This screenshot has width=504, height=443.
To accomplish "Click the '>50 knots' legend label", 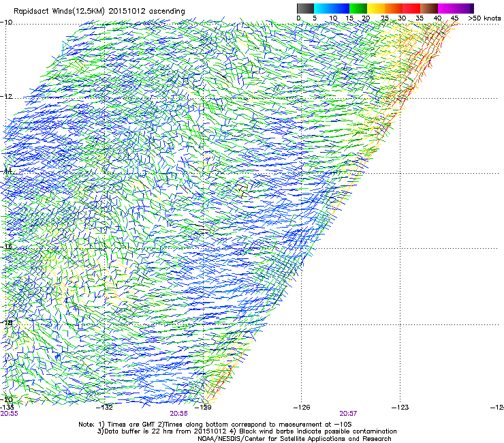I will pos(484,18).
